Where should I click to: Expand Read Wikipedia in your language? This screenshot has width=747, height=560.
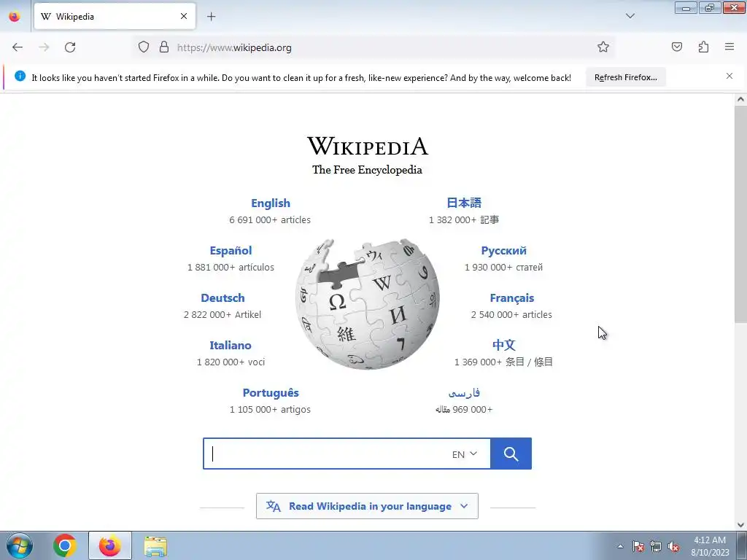coord(368,506)
